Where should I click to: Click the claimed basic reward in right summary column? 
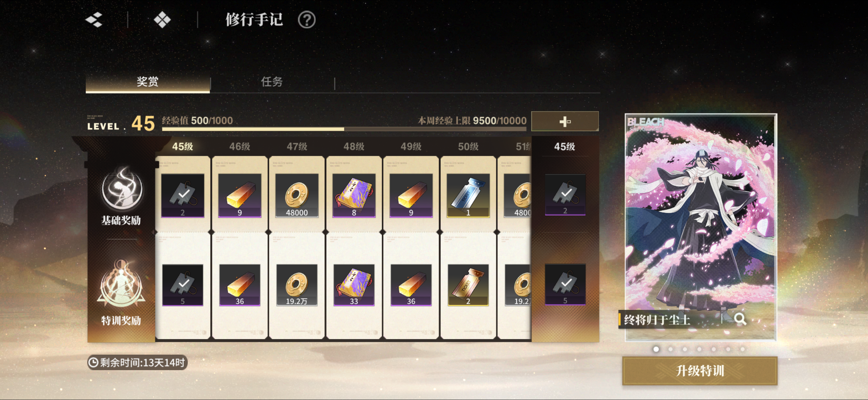click(565, 195)
